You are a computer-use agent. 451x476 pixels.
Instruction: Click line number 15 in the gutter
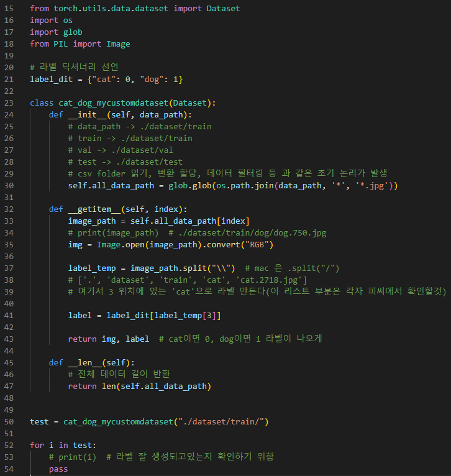click(9, 9)
